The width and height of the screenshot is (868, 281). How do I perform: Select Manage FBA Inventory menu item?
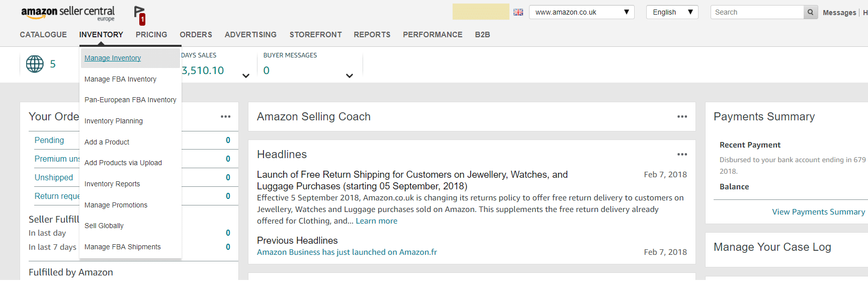[120, 79]
